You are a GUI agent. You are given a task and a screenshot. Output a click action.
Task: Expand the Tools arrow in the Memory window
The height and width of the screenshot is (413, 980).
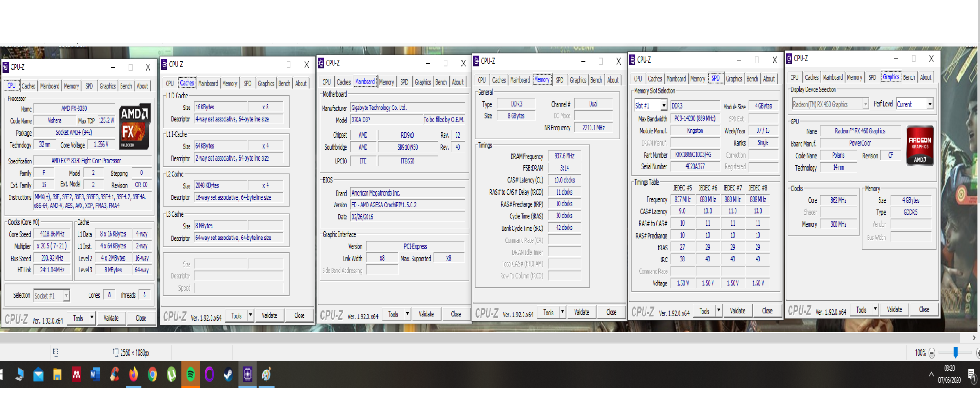(x=562, y=312)
